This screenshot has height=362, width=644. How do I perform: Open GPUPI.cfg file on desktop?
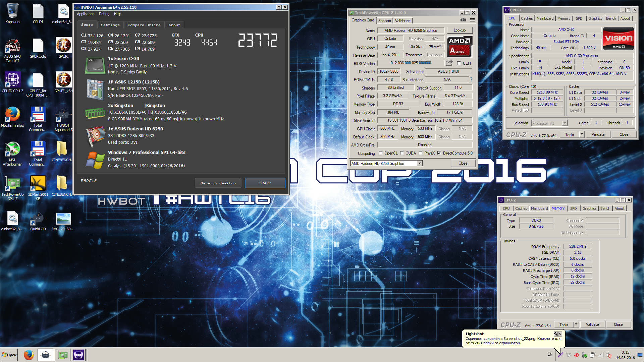[38, 48]
